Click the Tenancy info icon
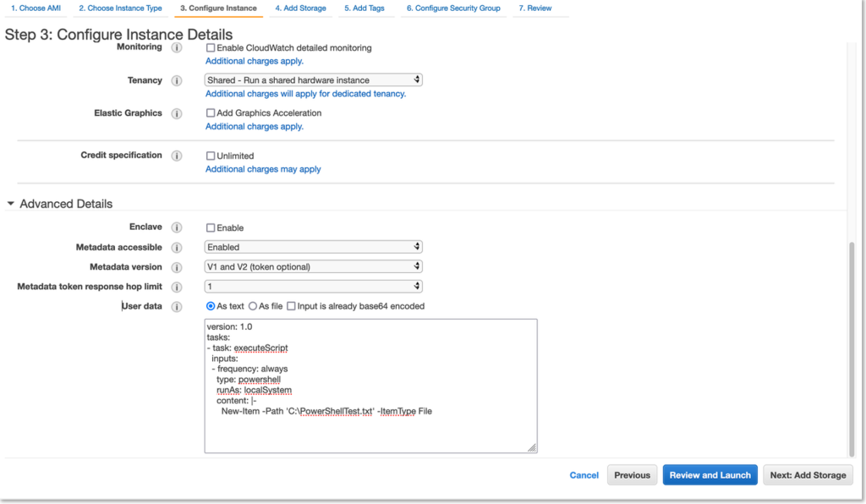 pyautogui.click(x=177, y=79)
